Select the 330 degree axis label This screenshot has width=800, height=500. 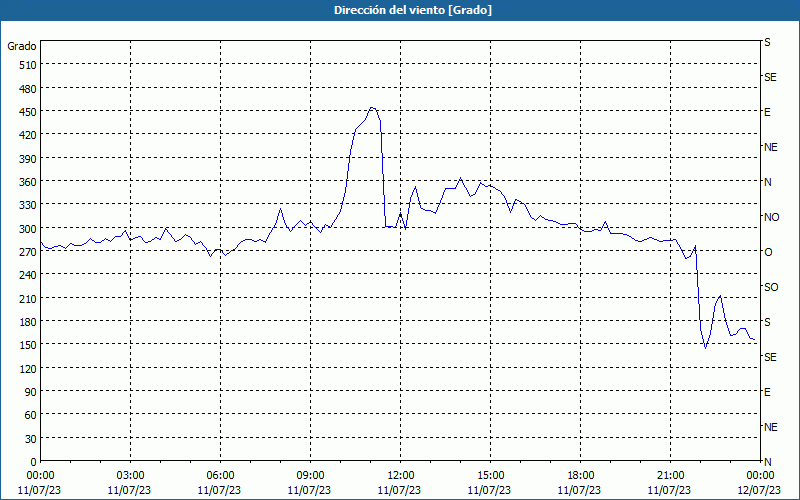click(28, 205)
